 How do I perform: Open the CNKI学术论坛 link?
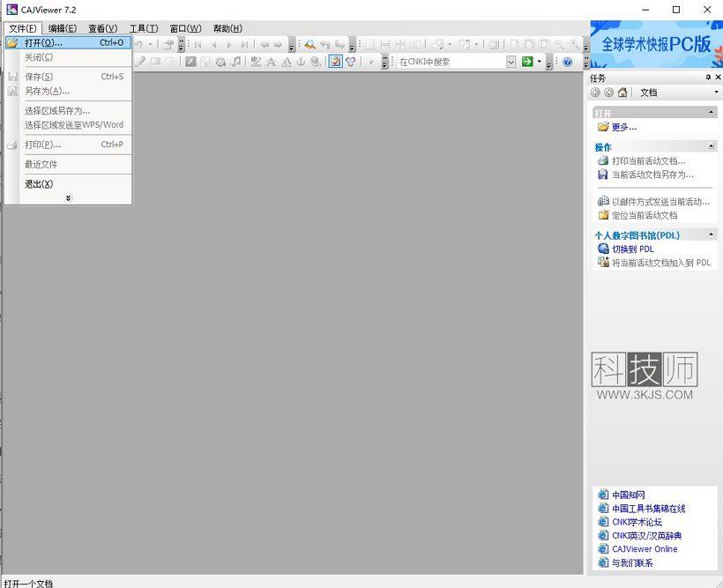coord(637,522)
